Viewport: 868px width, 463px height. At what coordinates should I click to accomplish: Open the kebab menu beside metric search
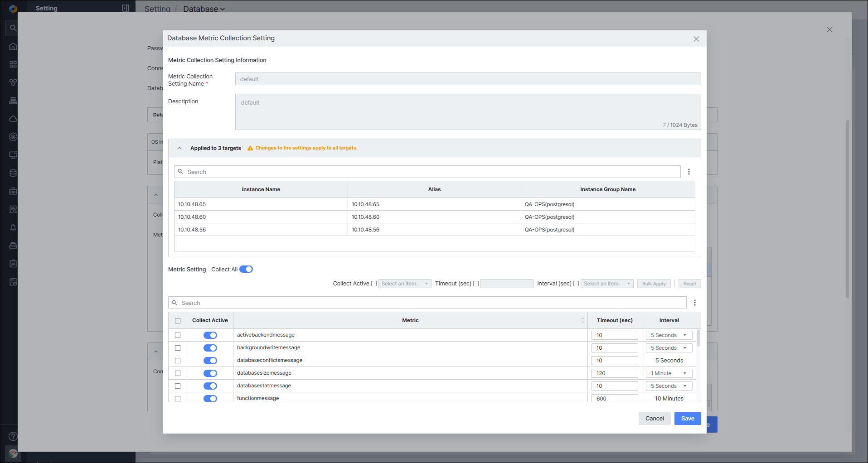695,303
